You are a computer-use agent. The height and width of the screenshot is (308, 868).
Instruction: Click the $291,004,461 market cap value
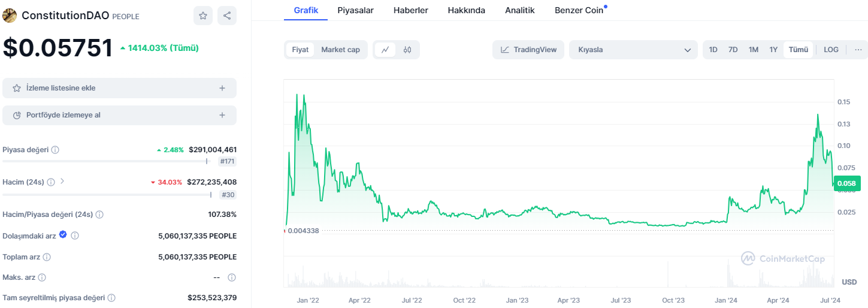click(213, 150)
